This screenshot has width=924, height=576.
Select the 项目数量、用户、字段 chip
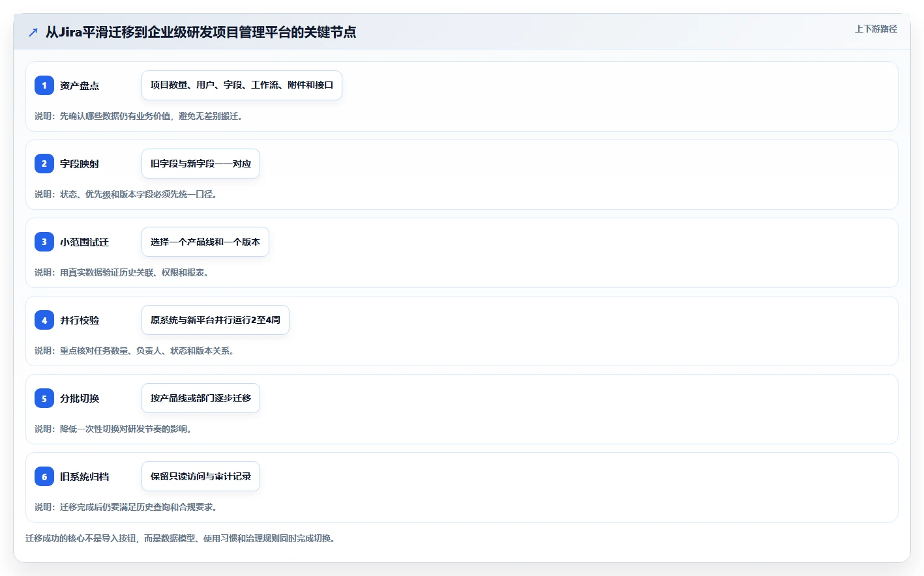[x=242, y=85]
